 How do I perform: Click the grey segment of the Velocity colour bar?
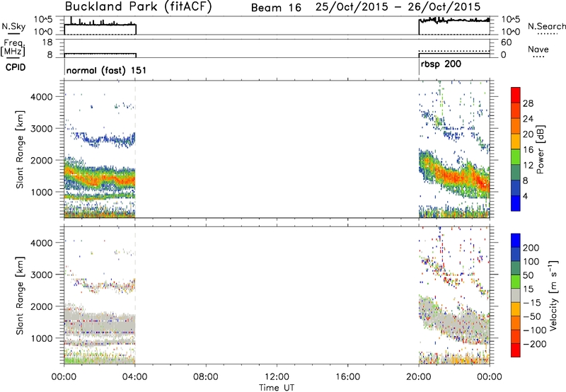click(x=516, y=295)
